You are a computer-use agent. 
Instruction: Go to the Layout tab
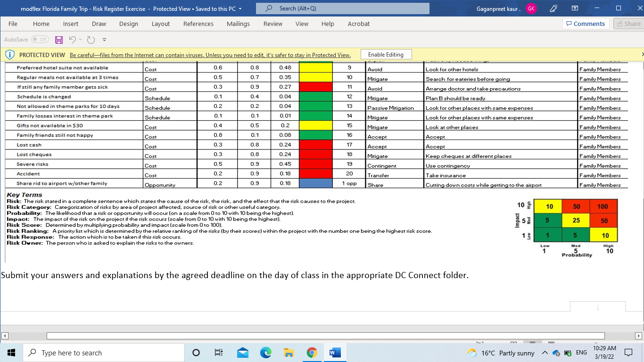161,24
